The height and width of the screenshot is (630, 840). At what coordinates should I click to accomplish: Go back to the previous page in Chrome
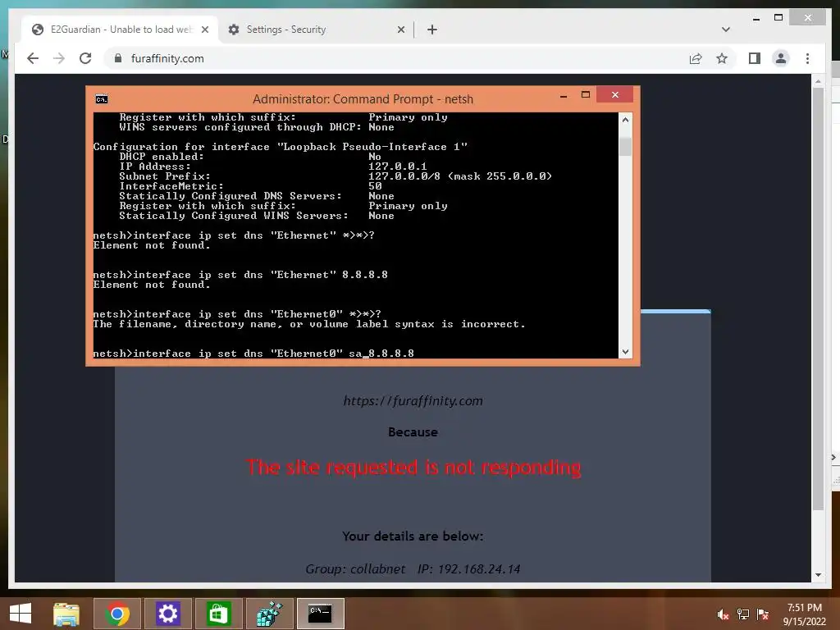click(33, 58)
